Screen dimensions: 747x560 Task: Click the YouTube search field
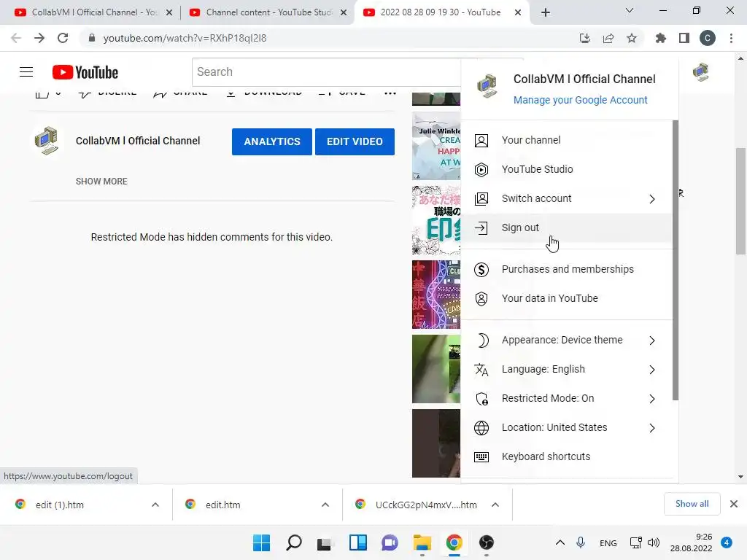(326, 72)
